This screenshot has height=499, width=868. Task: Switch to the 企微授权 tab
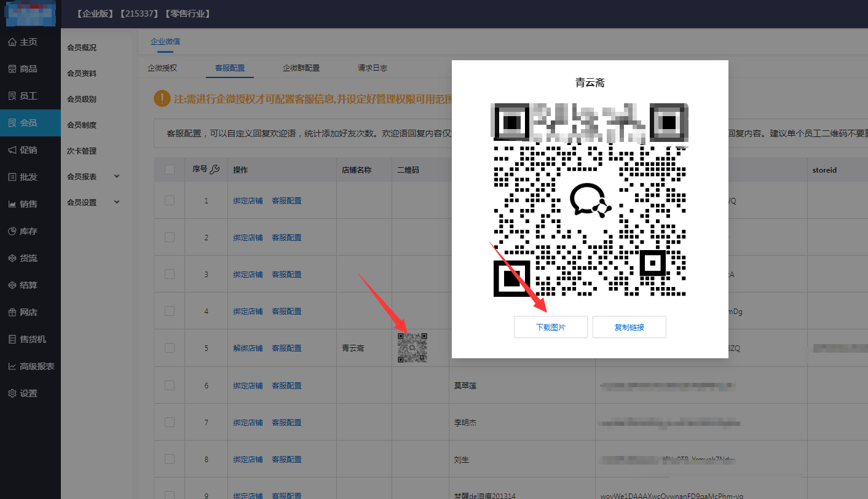click(162, 68)
